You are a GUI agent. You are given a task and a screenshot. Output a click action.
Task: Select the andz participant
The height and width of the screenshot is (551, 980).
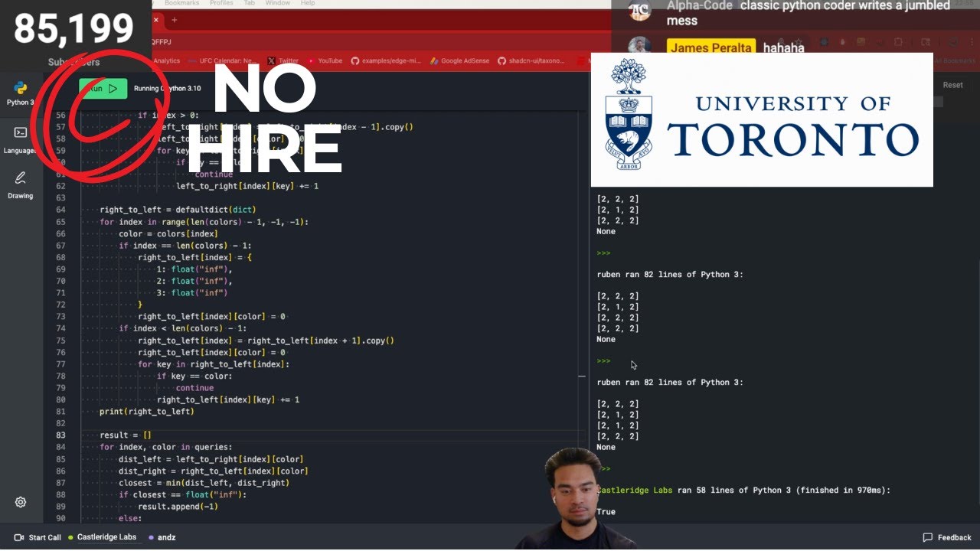pyautogui.click(x=162, y=537)
